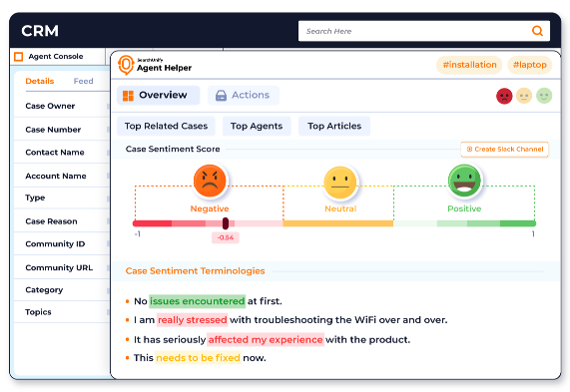Click the large green Positive emoji

tap(464, 181)
